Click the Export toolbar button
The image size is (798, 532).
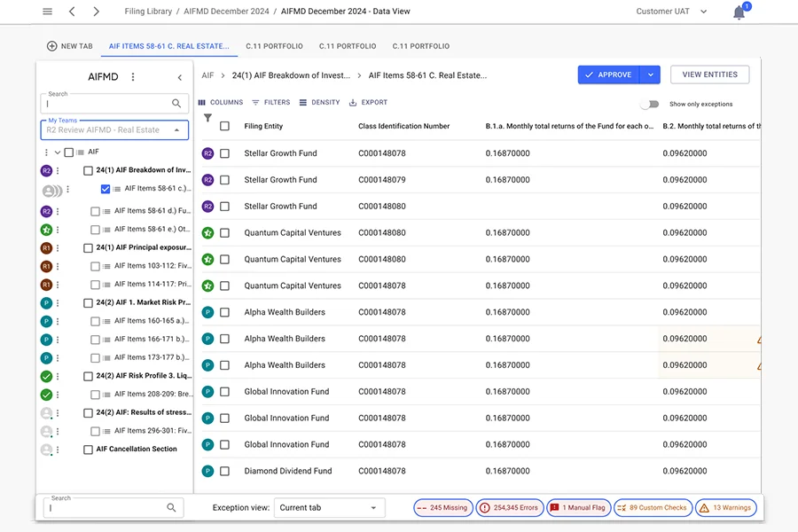coord(368,103)
